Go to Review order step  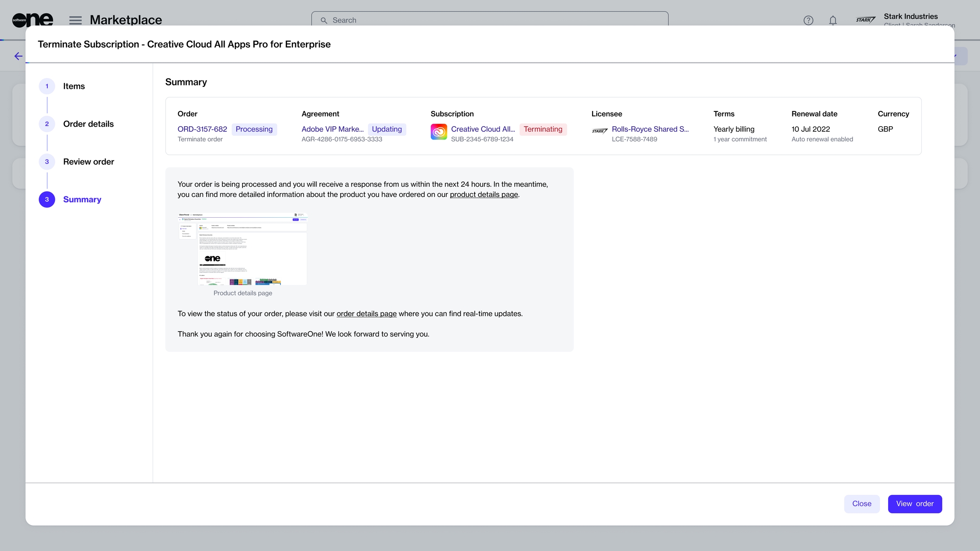click(88, 162)
